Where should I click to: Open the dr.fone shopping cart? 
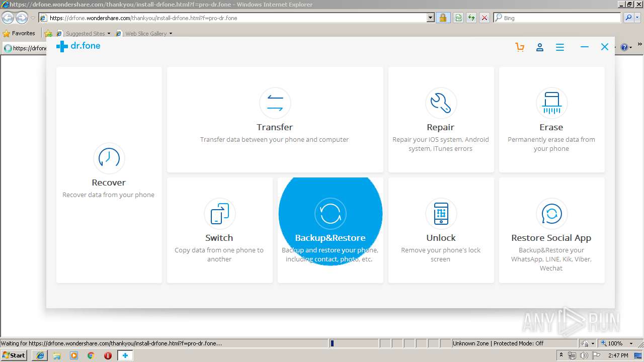[520, 47]
